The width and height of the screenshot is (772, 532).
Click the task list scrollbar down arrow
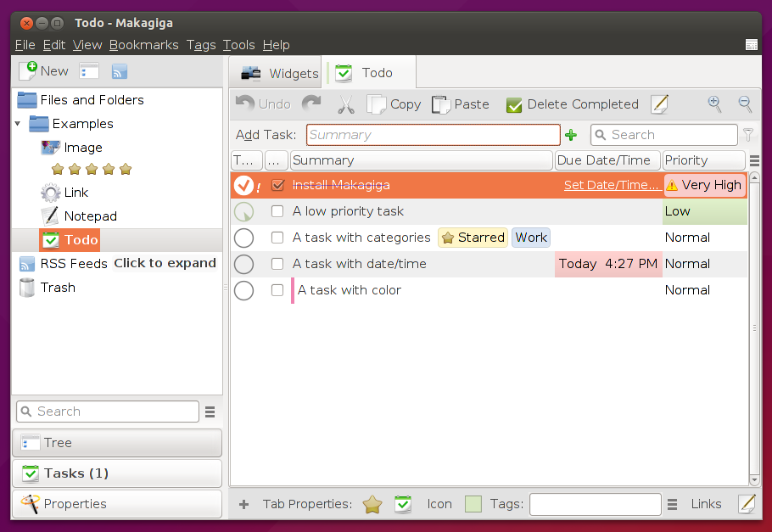[754, 479]
